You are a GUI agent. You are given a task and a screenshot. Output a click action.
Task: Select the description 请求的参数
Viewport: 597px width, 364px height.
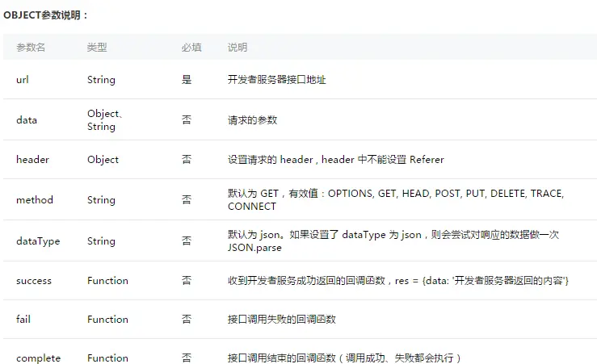[x=252, y=119]
